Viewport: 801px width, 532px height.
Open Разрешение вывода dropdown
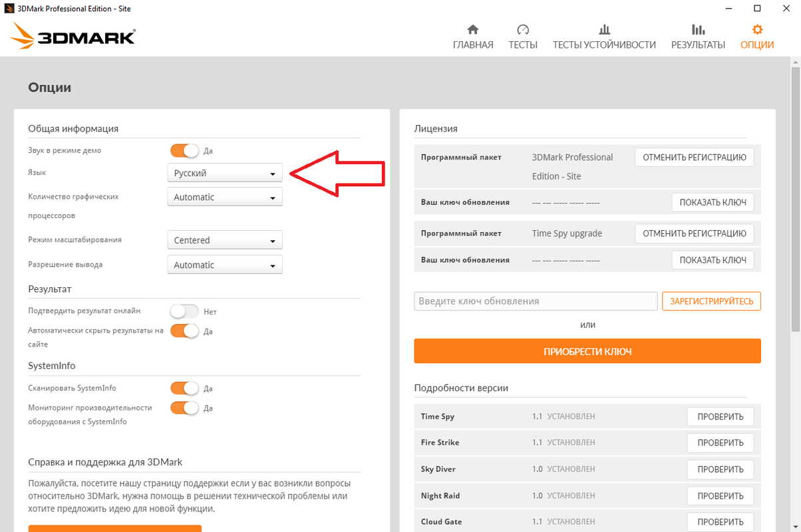[x=225, y=265]
